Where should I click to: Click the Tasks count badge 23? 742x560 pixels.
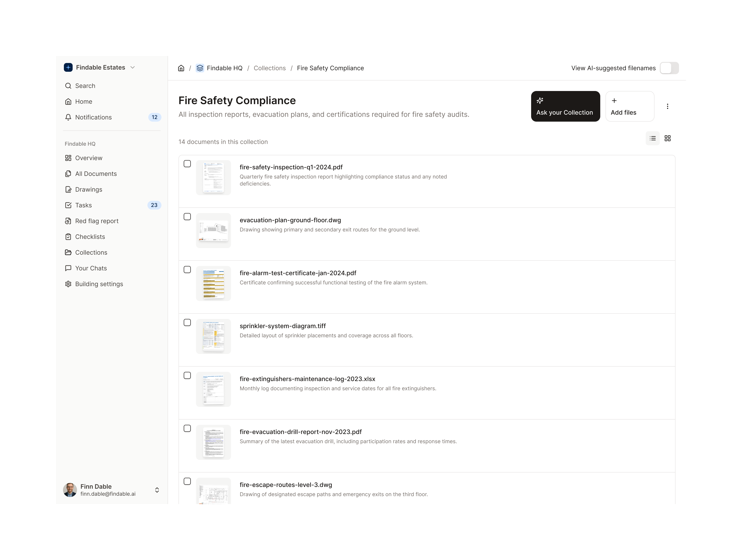pyautogui.click(x=154, y=205)
